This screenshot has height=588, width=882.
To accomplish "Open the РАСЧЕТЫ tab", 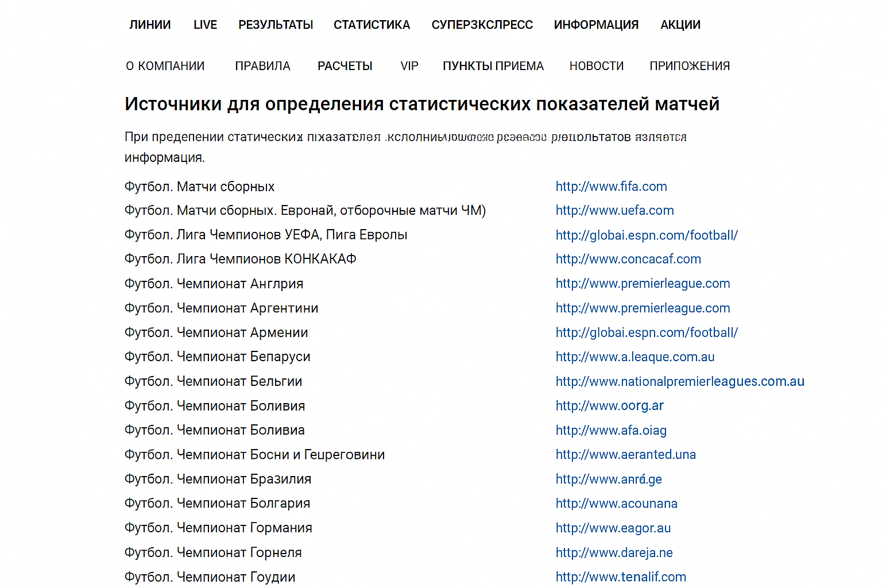I will point(345,66).
